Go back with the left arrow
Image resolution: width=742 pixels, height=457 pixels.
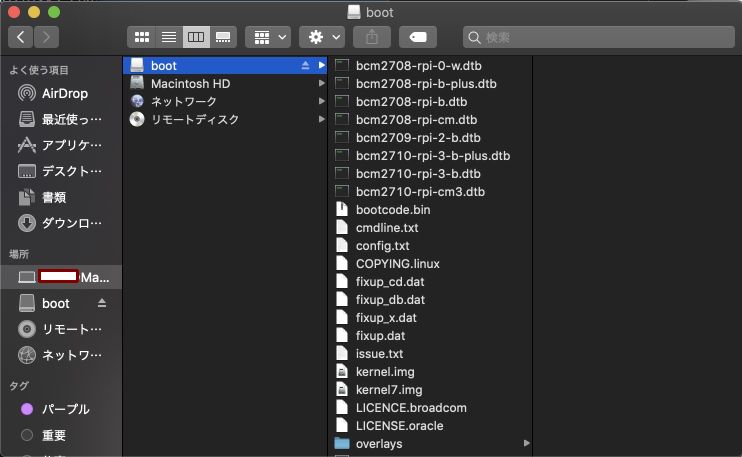click(x=20, y=37)
